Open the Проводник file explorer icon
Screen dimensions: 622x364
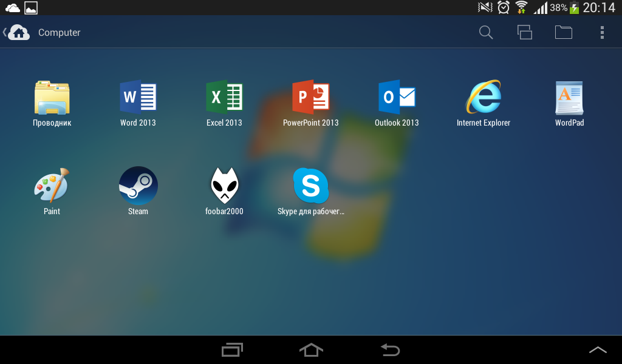coord(52,98)
